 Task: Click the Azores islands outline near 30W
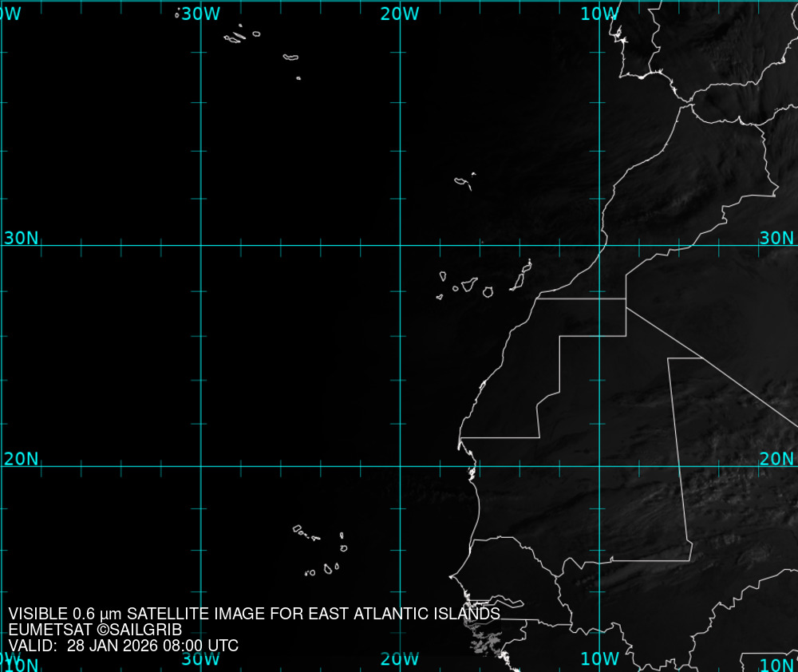click(x=235, y=37)
